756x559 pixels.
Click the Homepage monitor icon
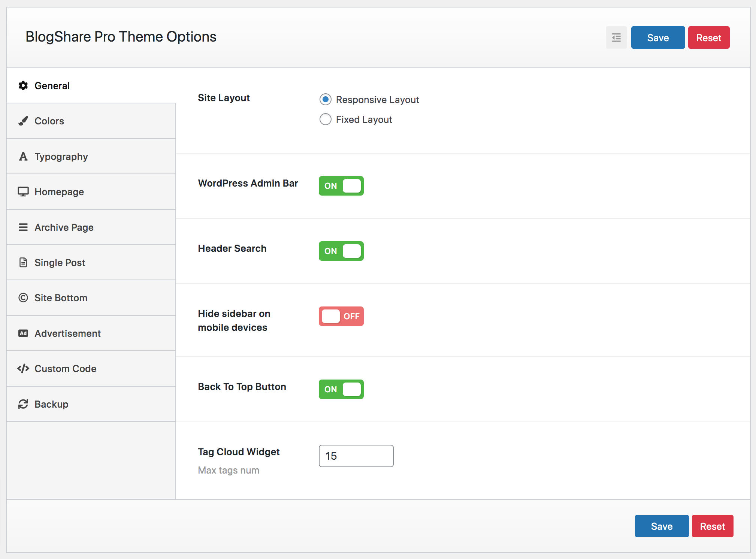coord(23,191)
